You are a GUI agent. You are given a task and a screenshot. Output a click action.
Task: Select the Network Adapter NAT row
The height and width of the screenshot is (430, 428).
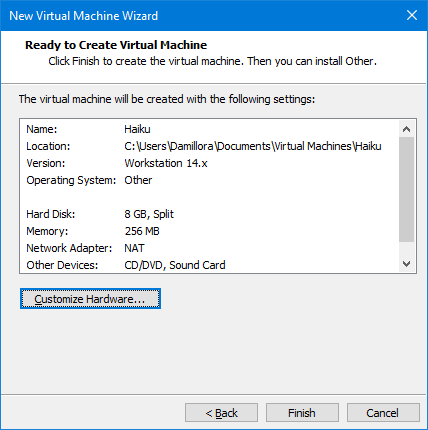[209, 248]
